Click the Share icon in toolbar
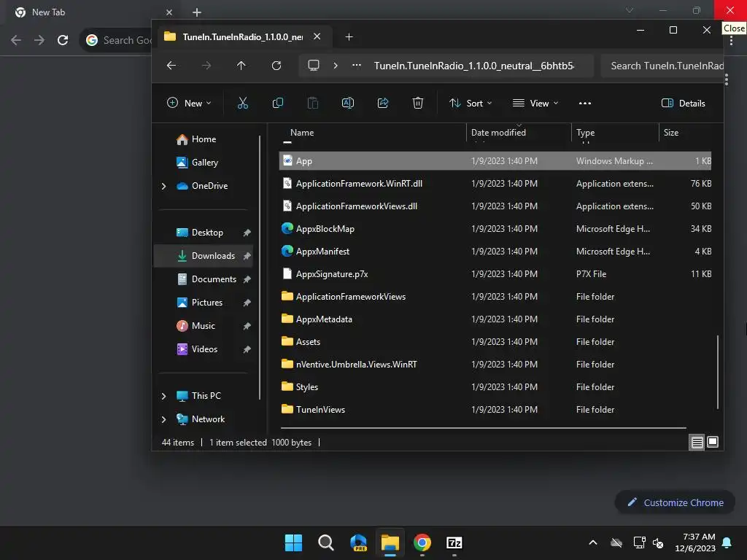This screenshot has width=747, height=560. [x=383, y=103]
